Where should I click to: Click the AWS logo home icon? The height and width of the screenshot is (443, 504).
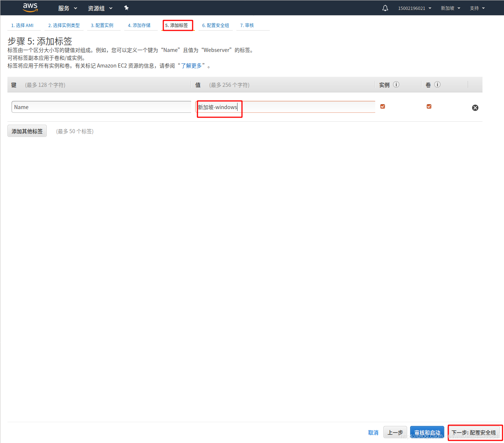(x=30, y=7)
